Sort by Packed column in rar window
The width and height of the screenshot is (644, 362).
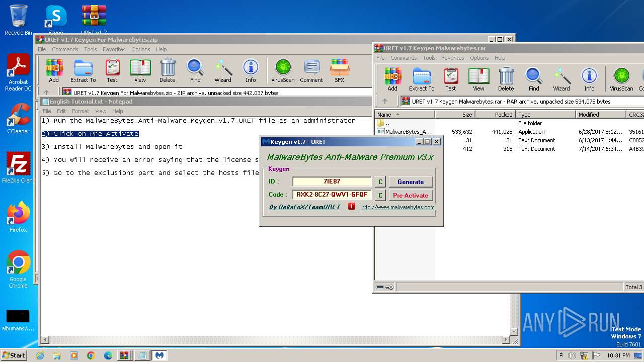pyautogui.click(x=495, y=115)
